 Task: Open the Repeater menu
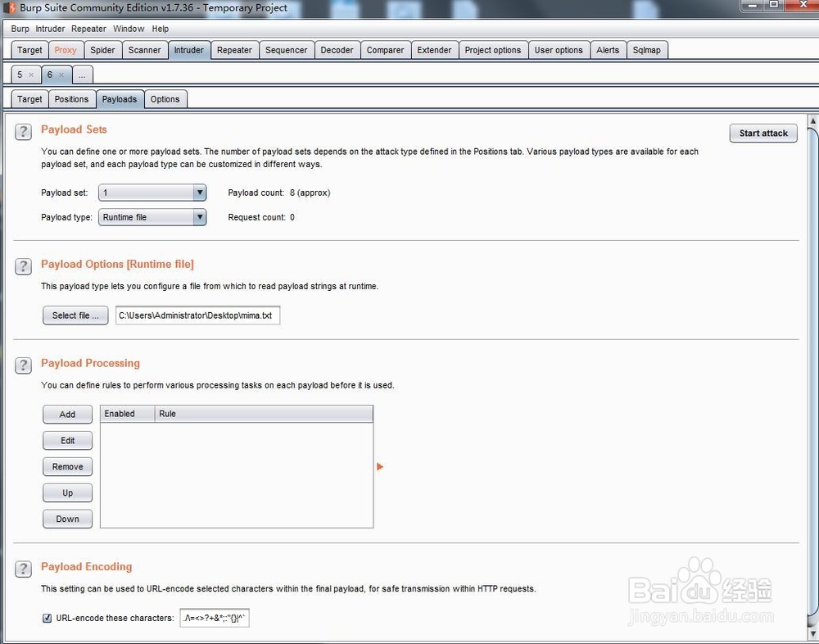88,29
